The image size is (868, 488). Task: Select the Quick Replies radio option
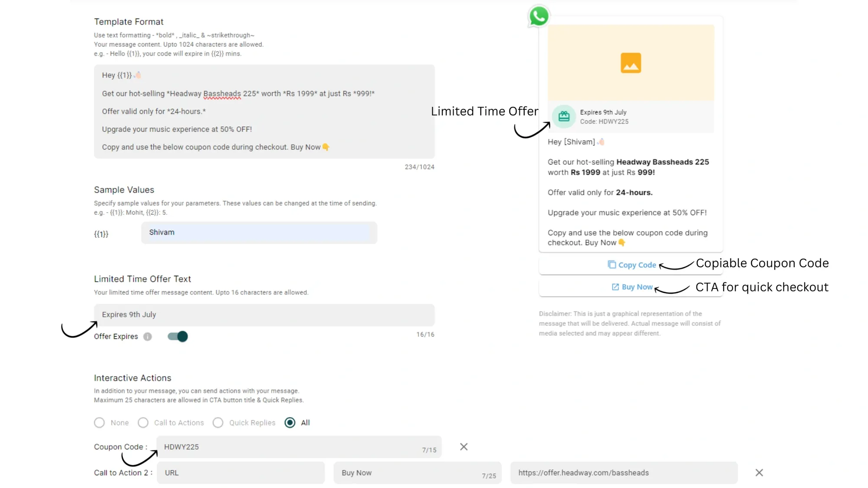(218, 422)
